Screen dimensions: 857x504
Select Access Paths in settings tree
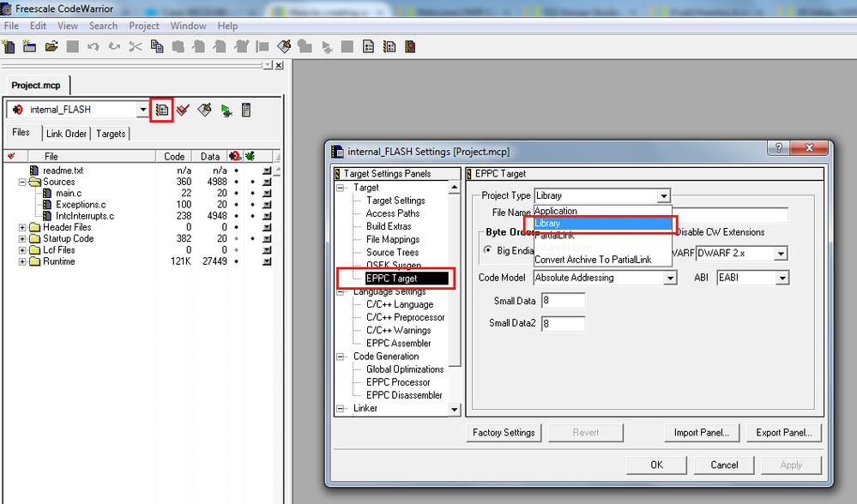pos(393,213)
